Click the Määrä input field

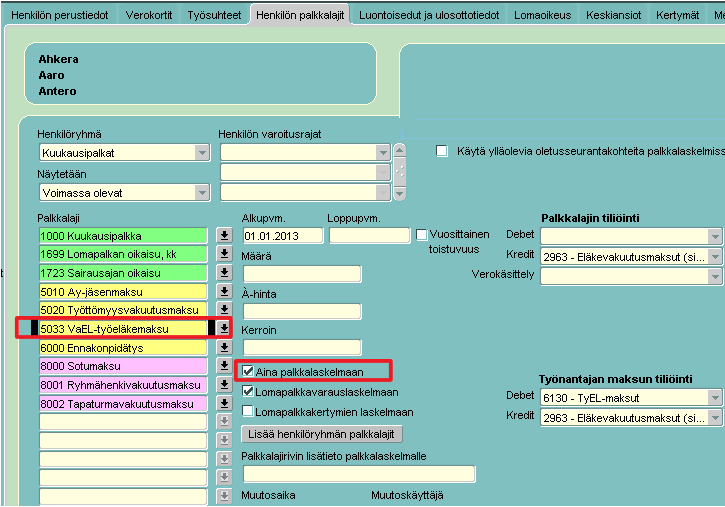pos(302,274)
